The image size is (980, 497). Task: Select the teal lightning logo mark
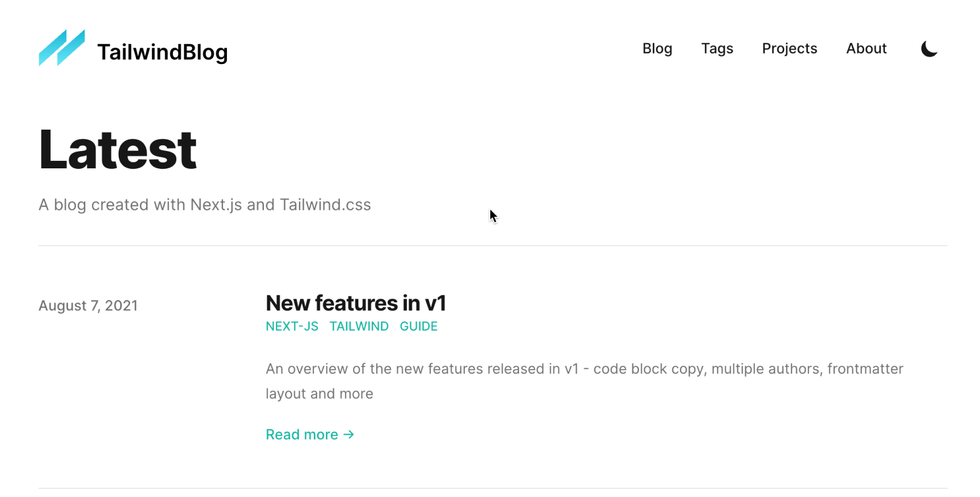[x=61, y=48]
